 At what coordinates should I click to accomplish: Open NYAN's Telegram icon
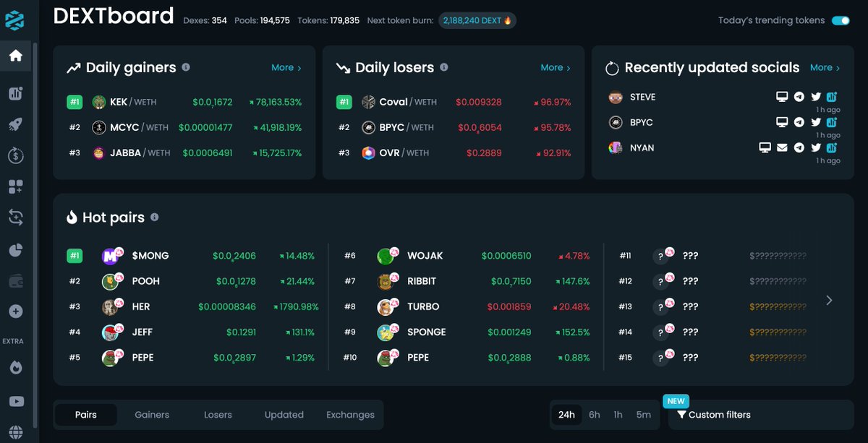[799, 147]
